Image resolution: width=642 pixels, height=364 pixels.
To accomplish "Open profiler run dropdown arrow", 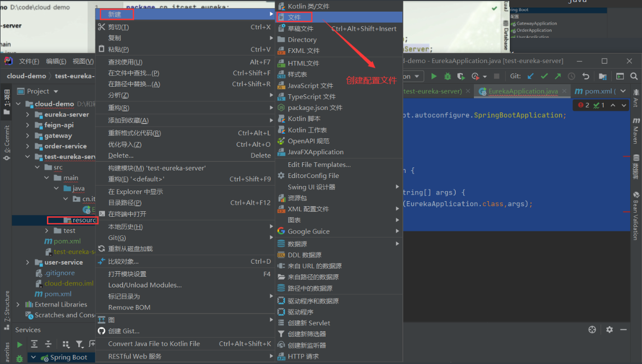I will (485, 77).
